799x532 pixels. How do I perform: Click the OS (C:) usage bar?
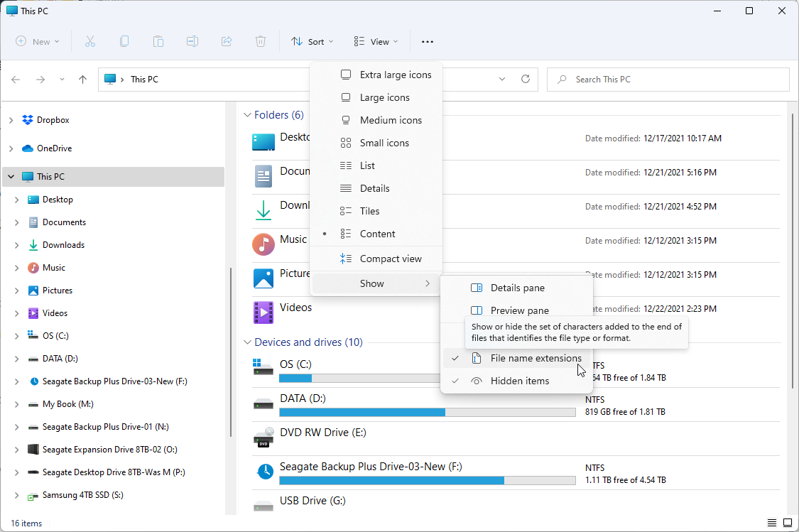pos(360,378)
